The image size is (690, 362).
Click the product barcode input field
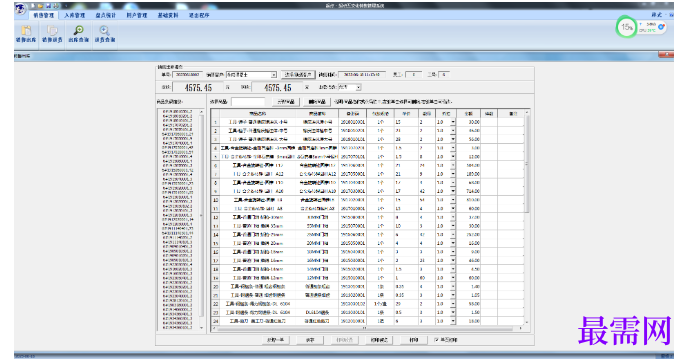coord(248,102)
